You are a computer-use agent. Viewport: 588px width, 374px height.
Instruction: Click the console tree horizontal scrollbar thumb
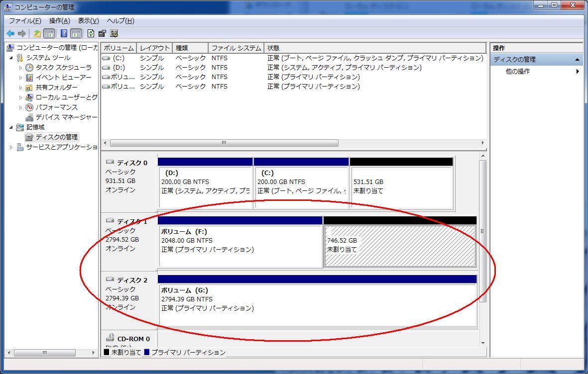[x=45, y=353]
